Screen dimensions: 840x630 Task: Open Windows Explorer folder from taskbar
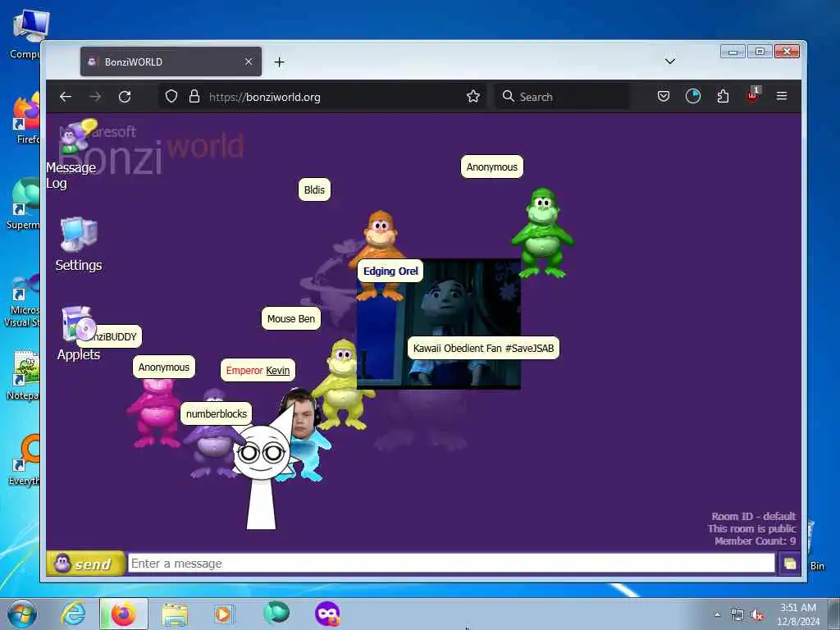[x=175, y=614]
